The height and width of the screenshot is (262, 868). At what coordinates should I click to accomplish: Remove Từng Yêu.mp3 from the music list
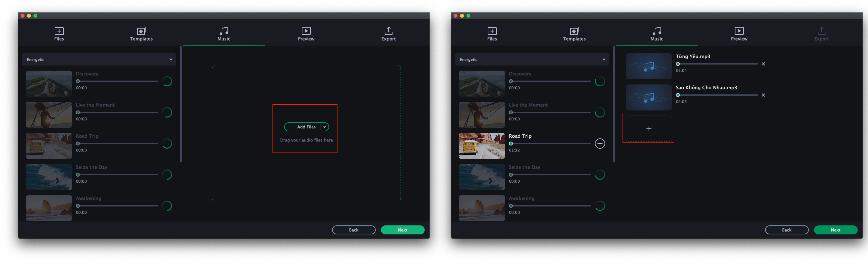tap(763, 64)
